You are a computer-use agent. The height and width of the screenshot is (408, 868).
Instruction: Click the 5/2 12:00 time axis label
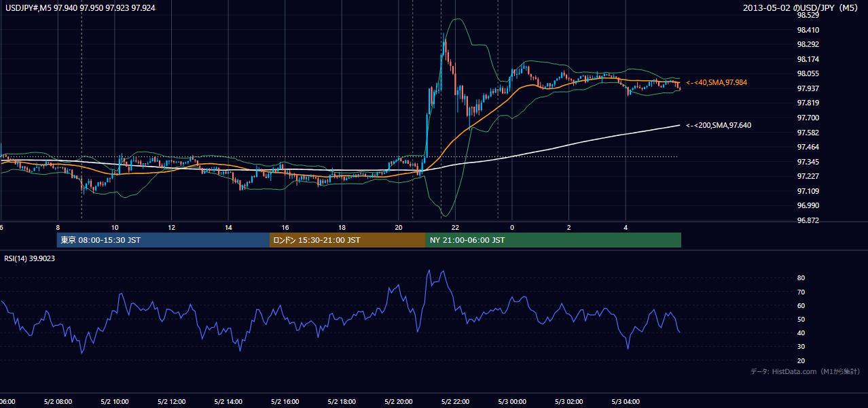point(172,402)
